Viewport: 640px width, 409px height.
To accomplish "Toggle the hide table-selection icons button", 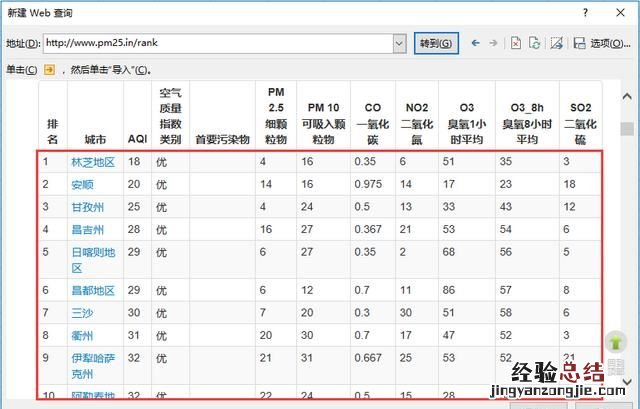I will point(556,43).
